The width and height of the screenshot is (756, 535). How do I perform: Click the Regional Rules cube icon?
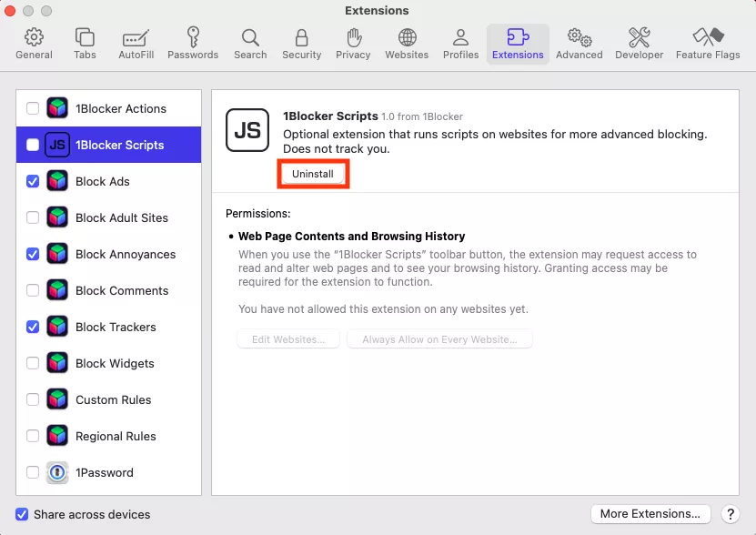point(57,436)
